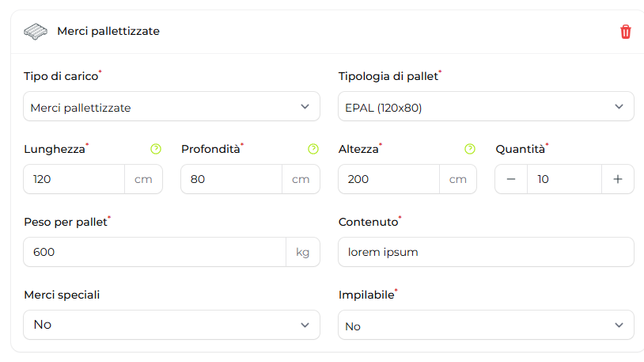Click the kg unit label in Peso field
The height and width of the screenshot is (362, 644).
(x=302, y=252)
